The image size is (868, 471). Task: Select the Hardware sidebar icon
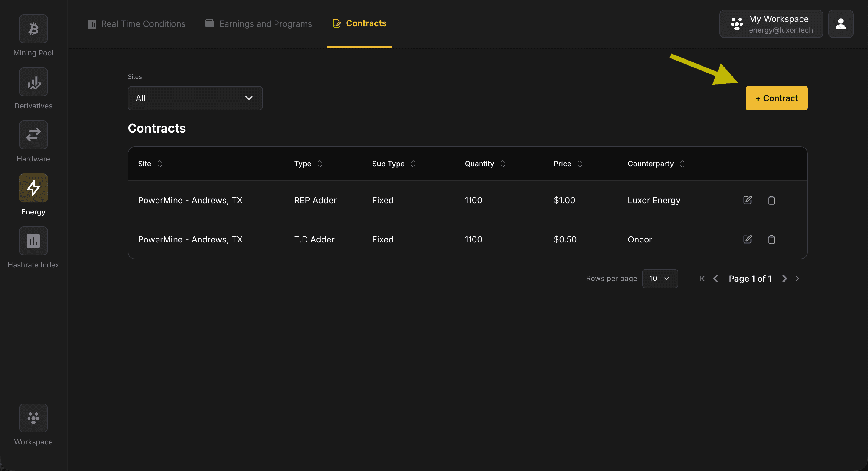pos(33,135)
